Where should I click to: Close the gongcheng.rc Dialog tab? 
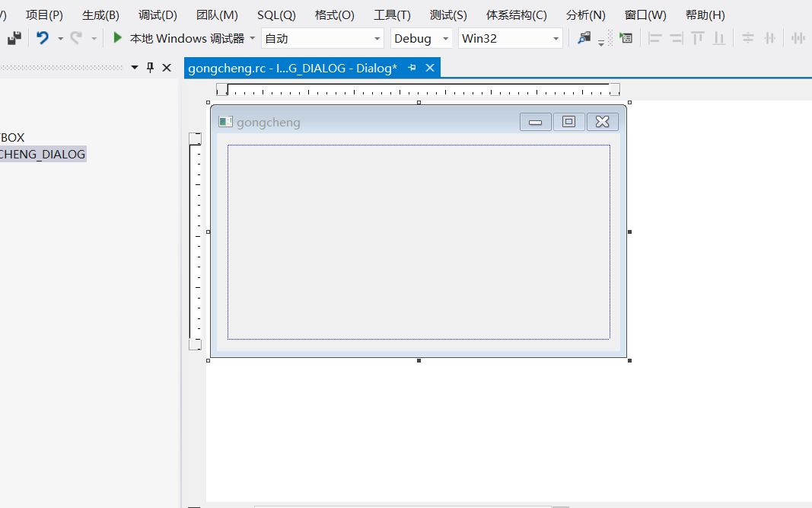(x=430, y=67)
